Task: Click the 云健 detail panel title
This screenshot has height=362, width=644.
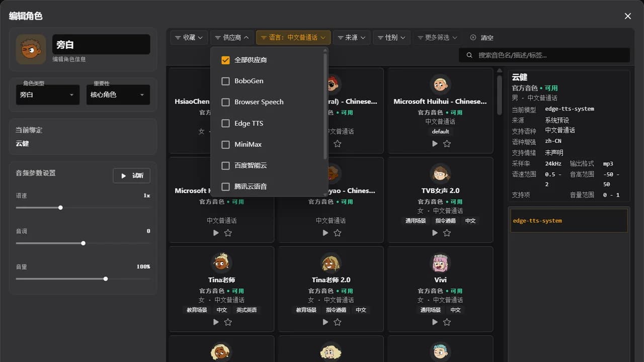Action: (519, 77)
